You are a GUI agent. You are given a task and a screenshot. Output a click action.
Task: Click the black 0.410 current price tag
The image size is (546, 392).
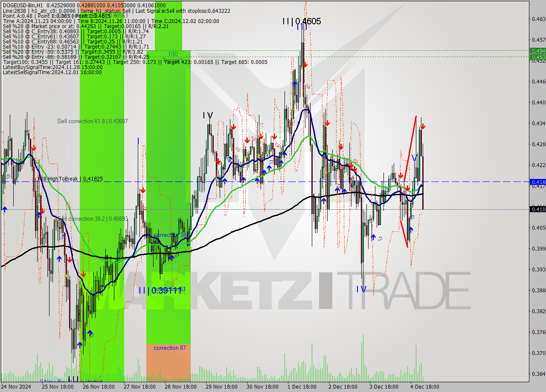(537, 209)
